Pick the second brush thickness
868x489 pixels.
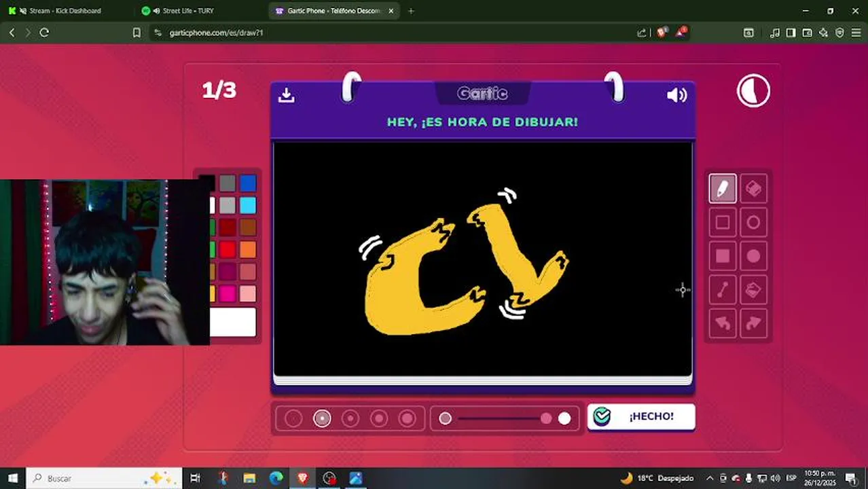coord(322,418)
